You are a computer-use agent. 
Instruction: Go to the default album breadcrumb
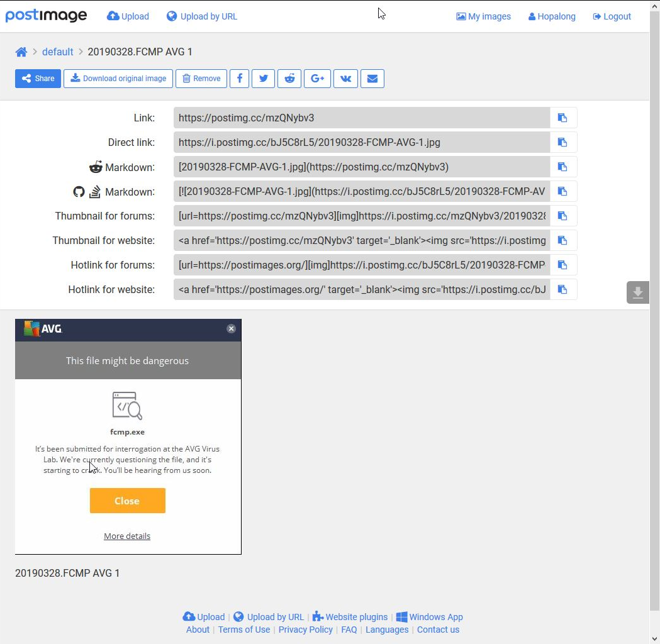(x=57, y=52)
